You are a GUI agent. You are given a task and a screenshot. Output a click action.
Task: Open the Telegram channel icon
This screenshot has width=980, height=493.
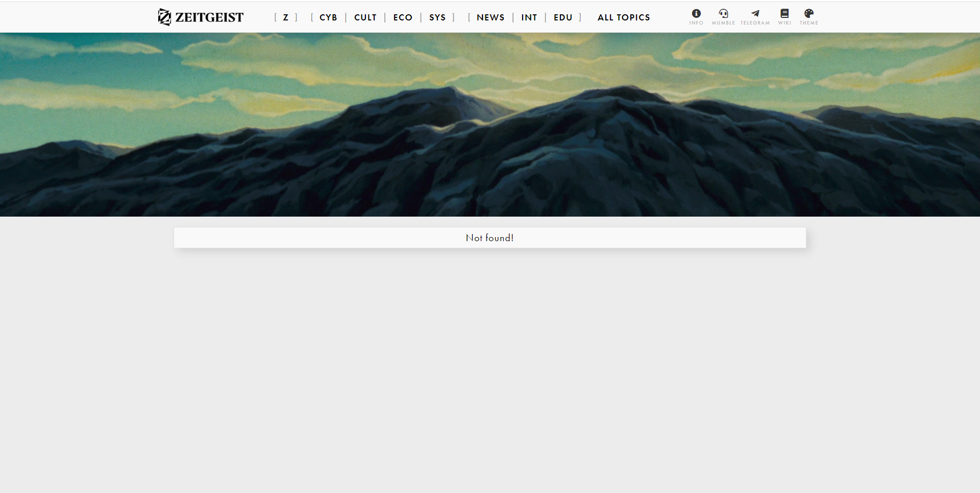point(755,13)
